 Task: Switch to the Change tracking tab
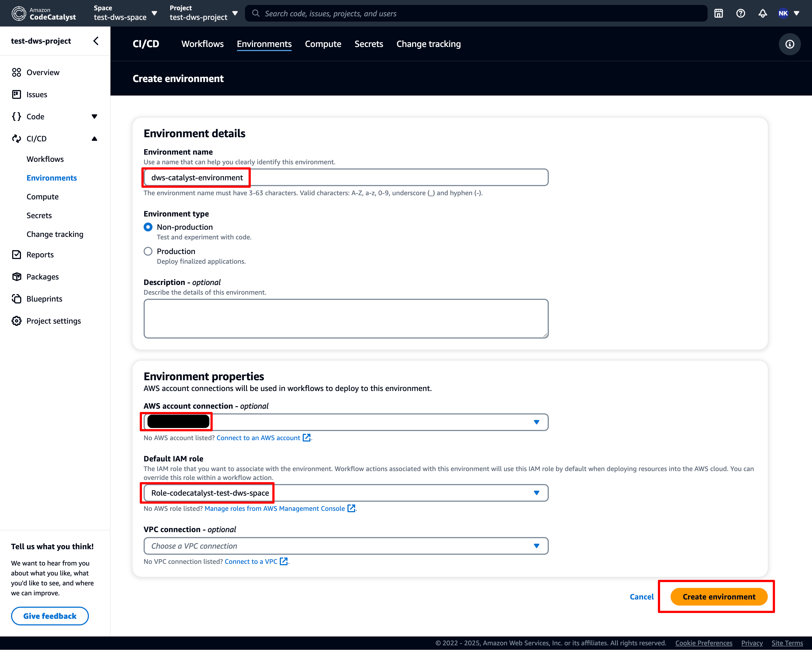point(428,44)
